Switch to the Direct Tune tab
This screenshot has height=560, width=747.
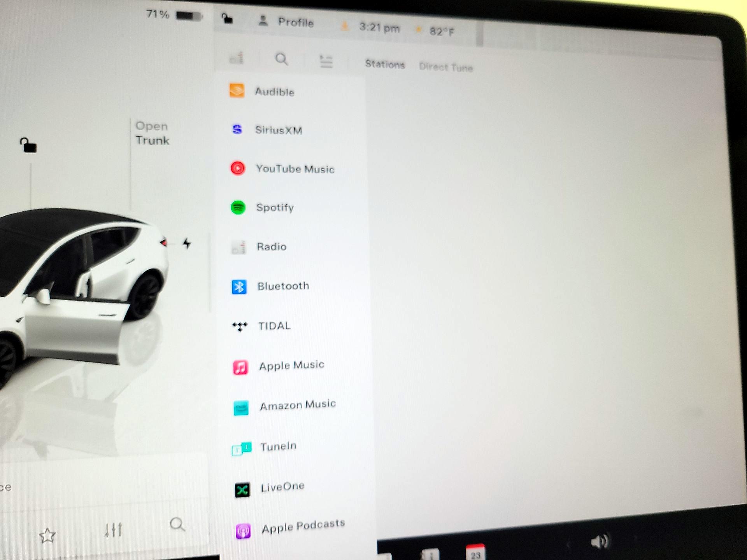coord(446,67)
